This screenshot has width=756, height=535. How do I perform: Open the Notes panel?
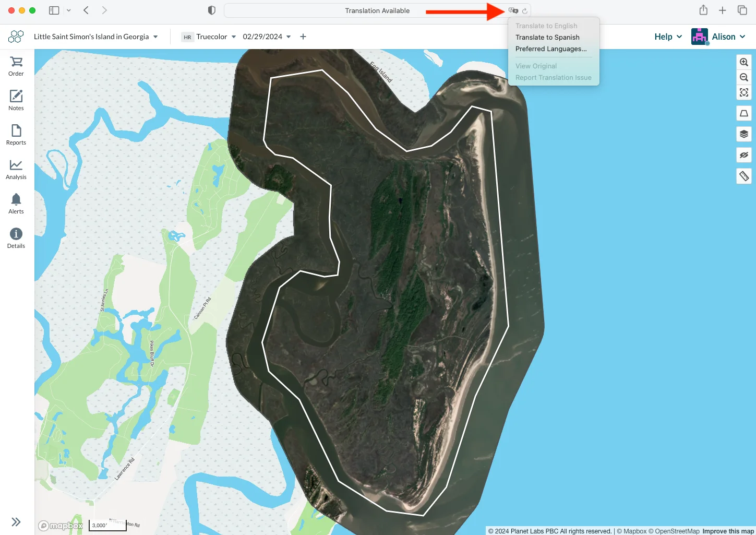coord(16,101)
